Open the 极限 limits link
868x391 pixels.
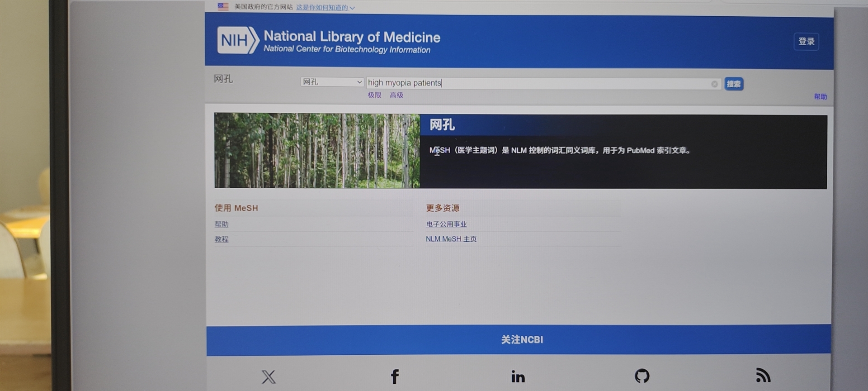[374, 95]
